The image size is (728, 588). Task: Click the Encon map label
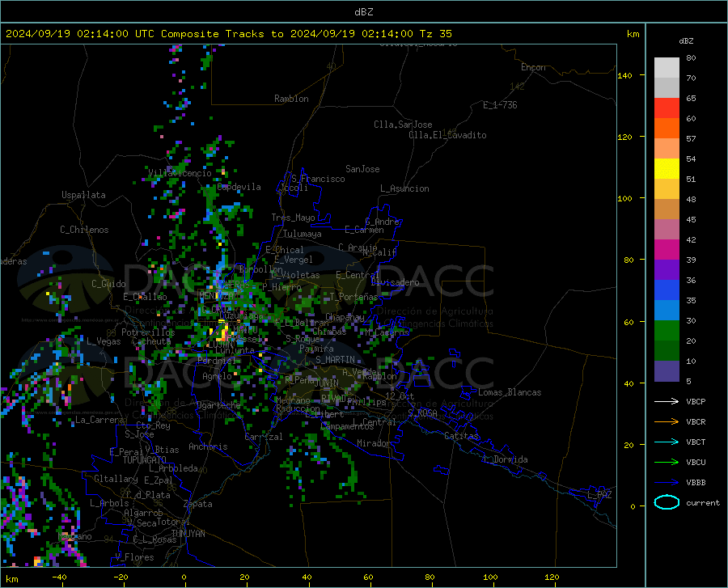pyautogui.click(x=533, y=67)
